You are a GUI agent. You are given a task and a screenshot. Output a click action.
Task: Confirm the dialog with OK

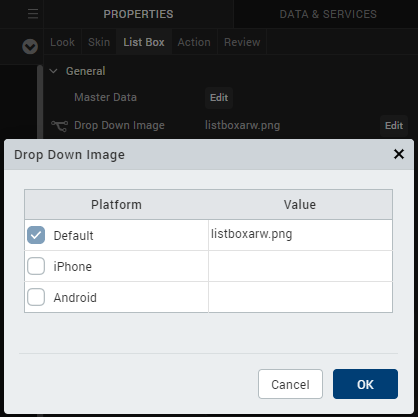pos(365,384)
